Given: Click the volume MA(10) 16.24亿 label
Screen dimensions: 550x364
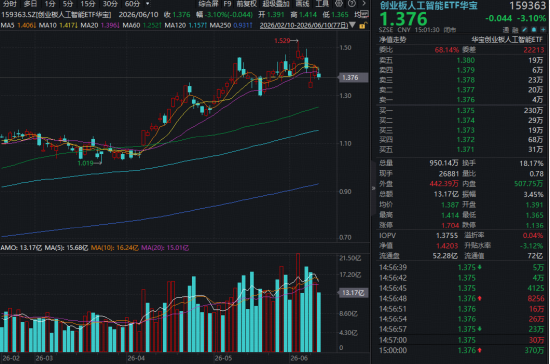Looking at the screenshot, I should (115, 248).
